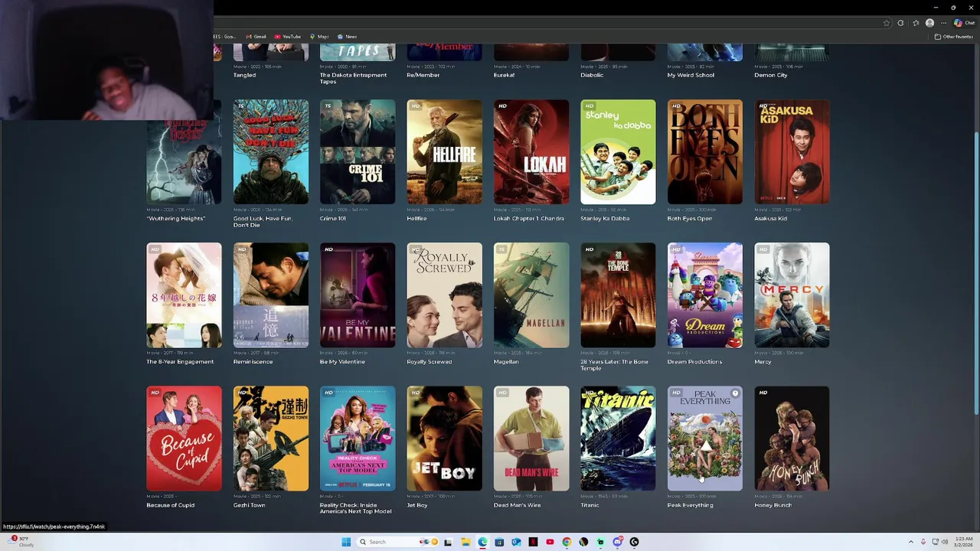Open the Honey Bunch poster
980x551 pixels.
point(792,439)
